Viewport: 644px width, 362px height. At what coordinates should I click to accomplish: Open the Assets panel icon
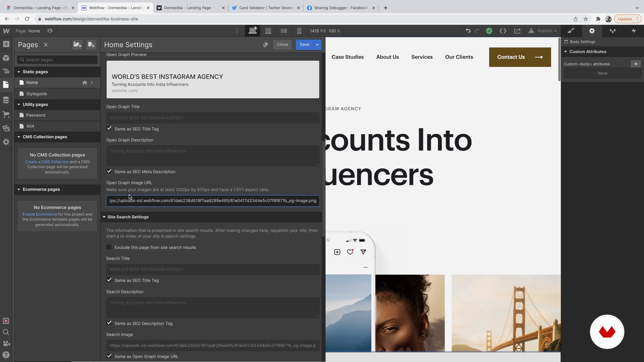click(6, 128)
